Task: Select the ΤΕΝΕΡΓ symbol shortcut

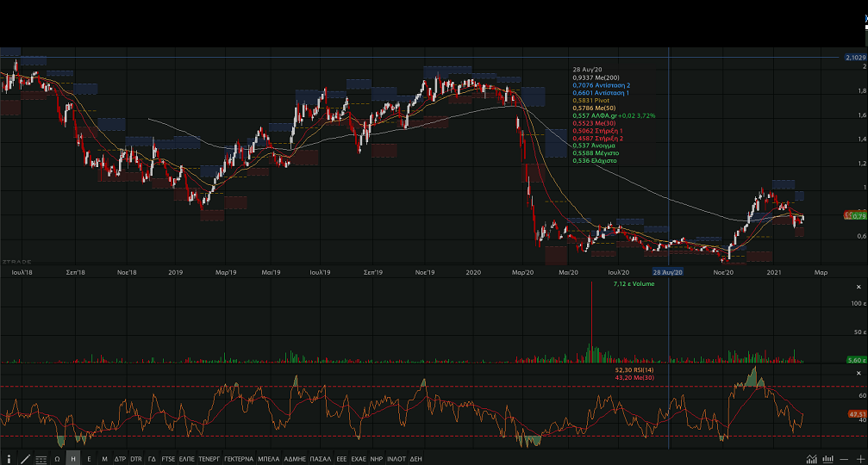Action: coord(209,459)
